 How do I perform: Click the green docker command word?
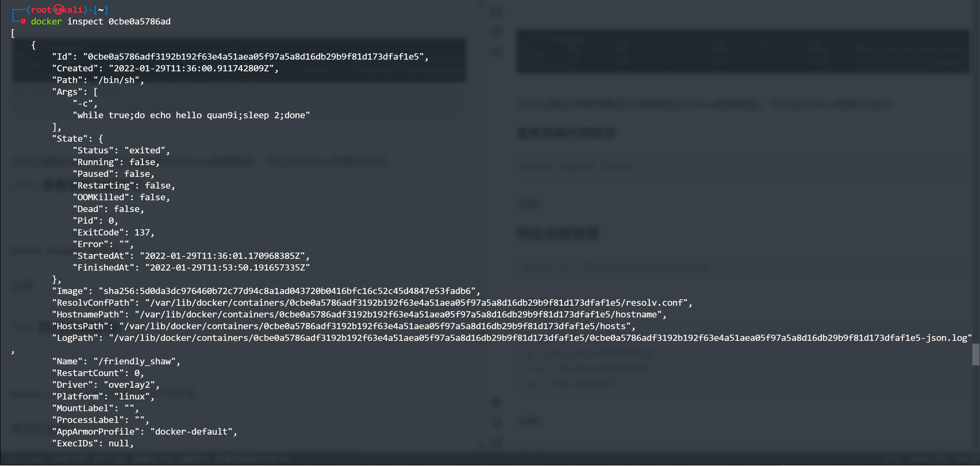point(46,22)
